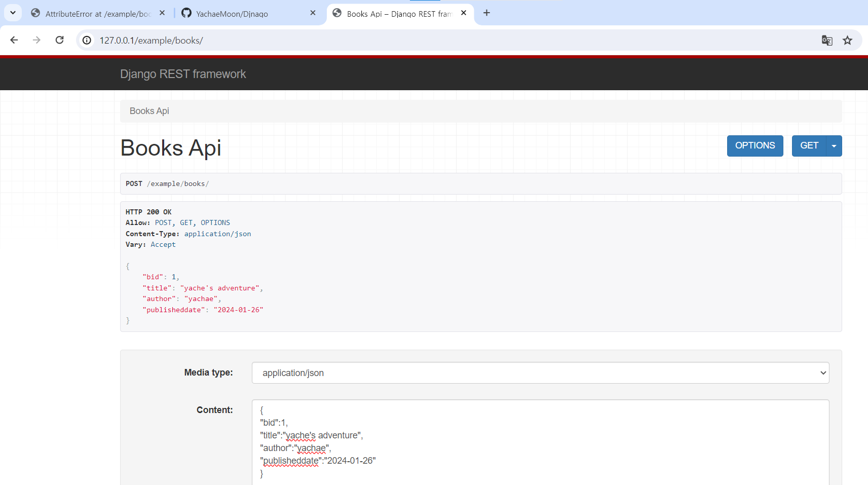
Task: Click the POST /example/books/ request line
Action: tap(167, 183)
